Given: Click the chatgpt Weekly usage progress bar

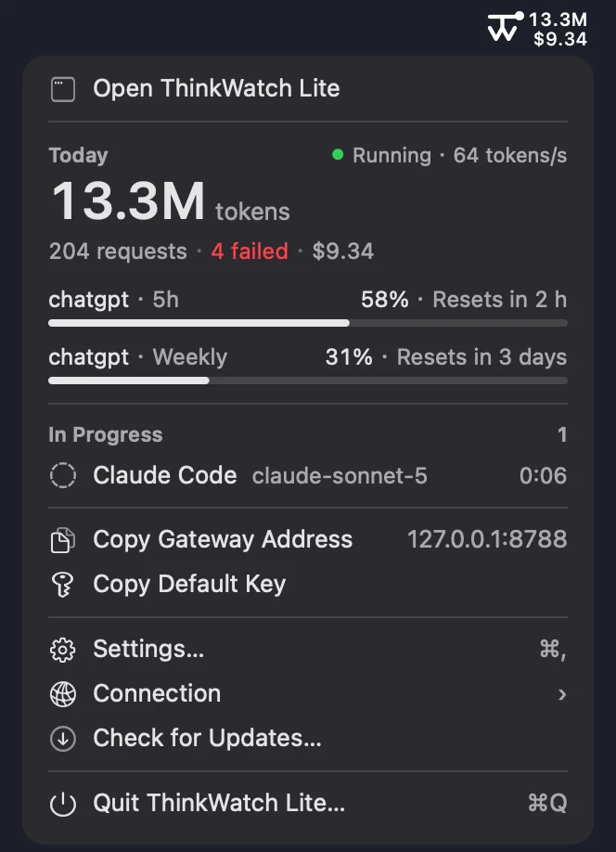Looking at the screenshot, I should coord(308,381).
